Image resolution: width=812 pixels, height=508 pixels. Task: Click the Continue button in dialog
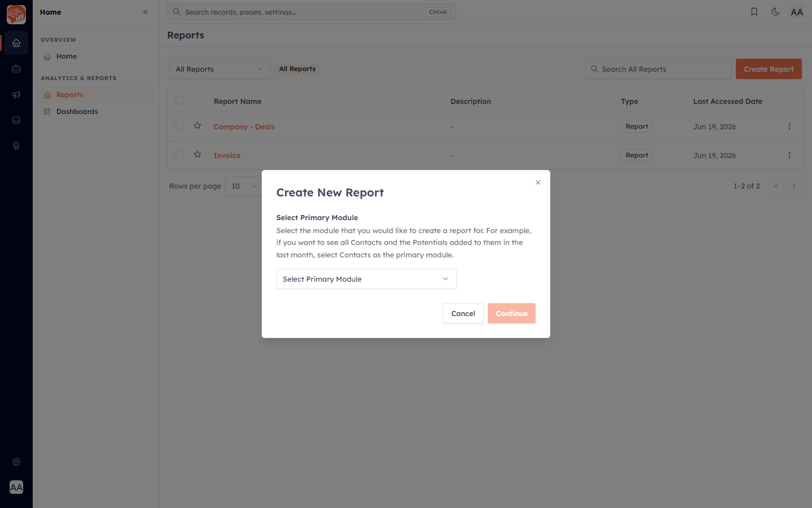[x=511, y=313]
